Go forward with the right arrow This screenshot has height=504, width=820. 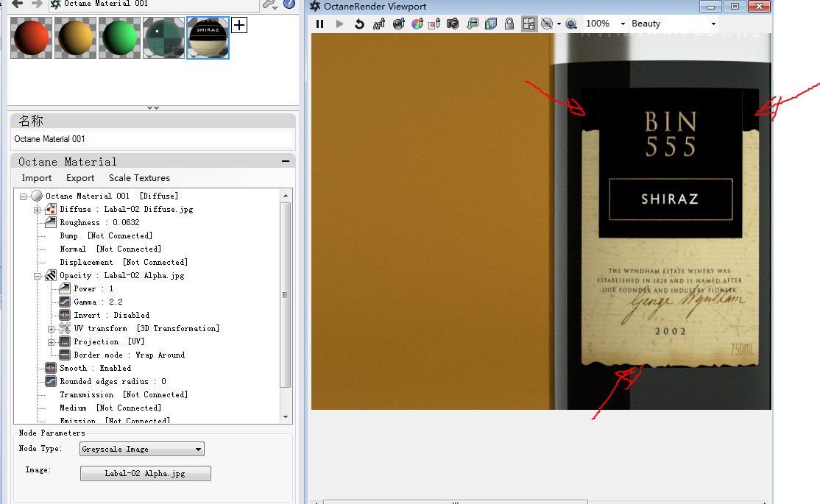tap(37, 4)
